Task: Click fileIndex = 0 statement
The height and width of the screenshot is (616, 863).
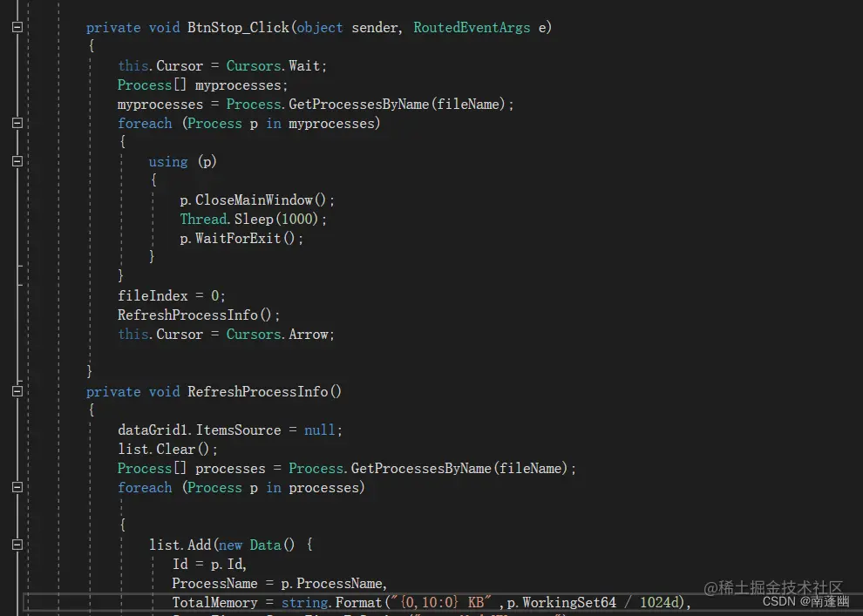Action: tap(171, 296)
